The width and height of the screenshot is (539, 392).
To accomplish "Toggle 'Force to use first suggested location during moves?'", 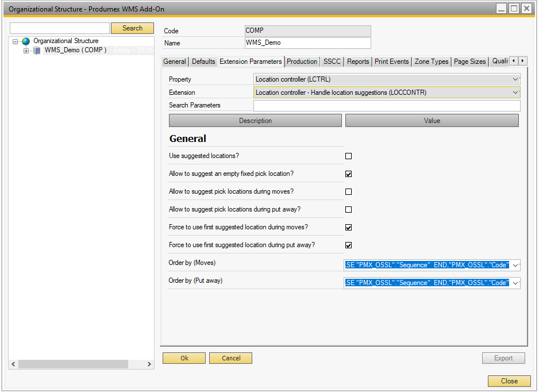I will [x=348, y=228].
